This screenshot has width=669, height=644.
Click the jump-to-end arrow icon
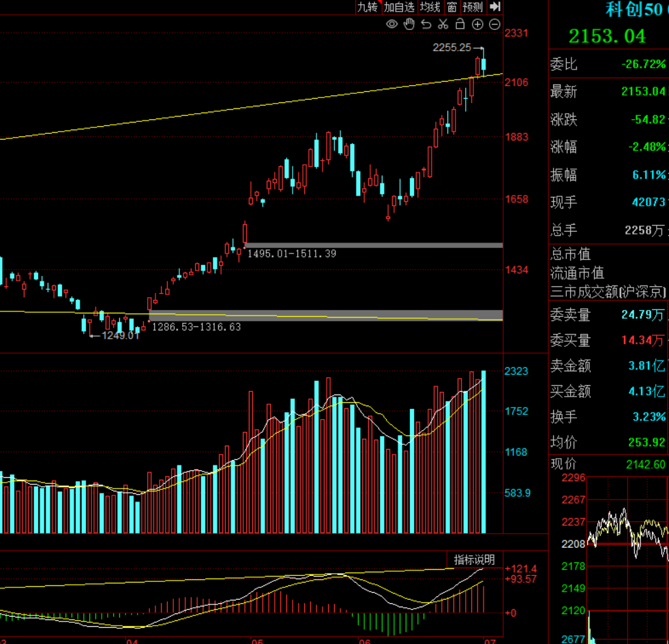[495, 6]
